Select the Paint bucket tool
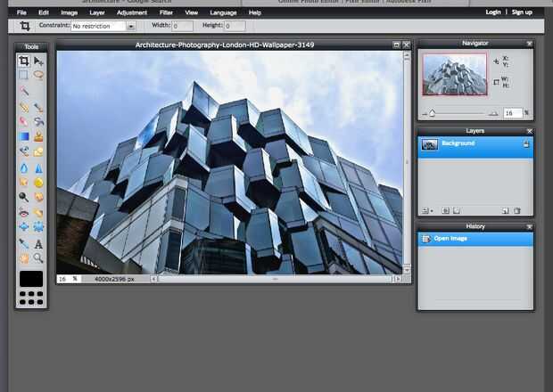The image size is (553, 392). click(38, 121)
